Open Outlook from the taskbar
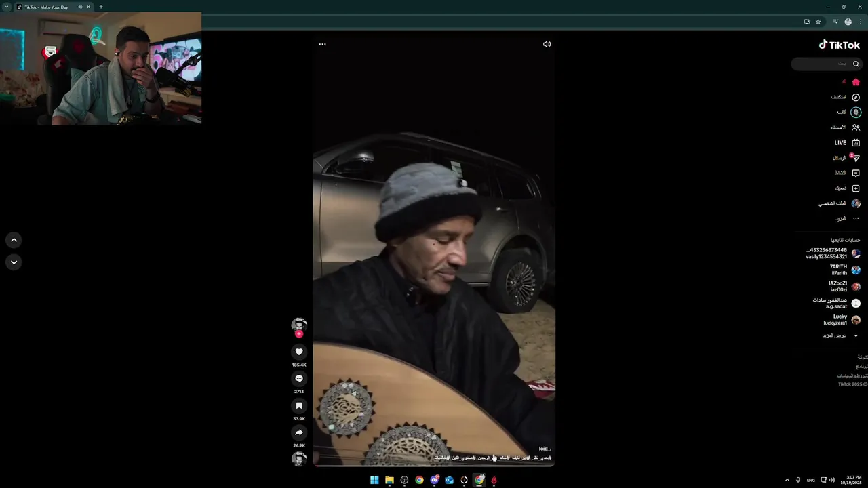This screenshot has height=488, width=868. coord(449,480)
